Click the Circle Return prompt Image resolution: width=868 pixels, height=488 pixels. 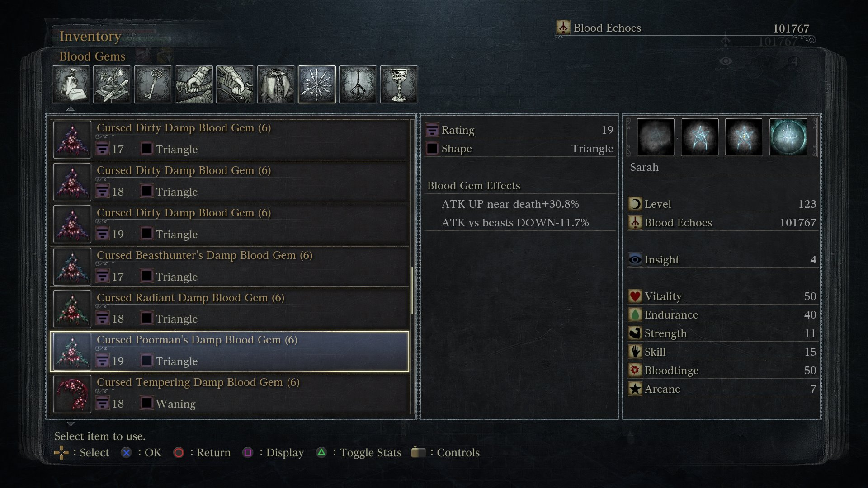point(202,452)
